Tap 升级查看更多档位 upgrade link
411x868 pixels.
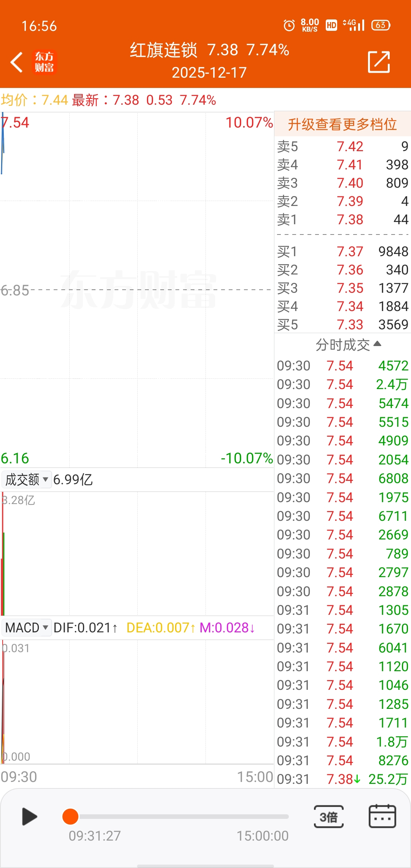(x=342, y=124)
